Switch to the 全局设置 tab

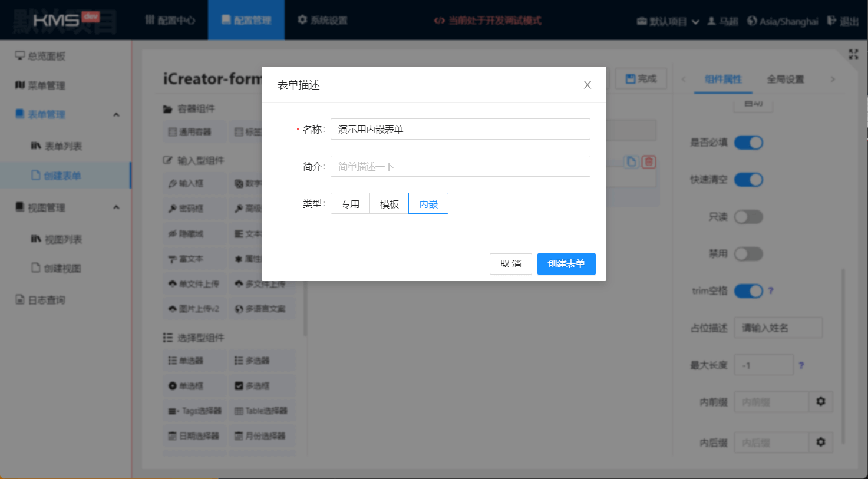click(785, 79)
